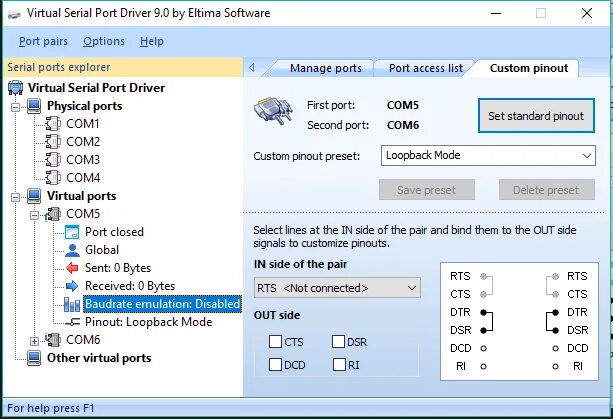
Task: Click the Received: 0 Bytes text
Action: (130, 286)
